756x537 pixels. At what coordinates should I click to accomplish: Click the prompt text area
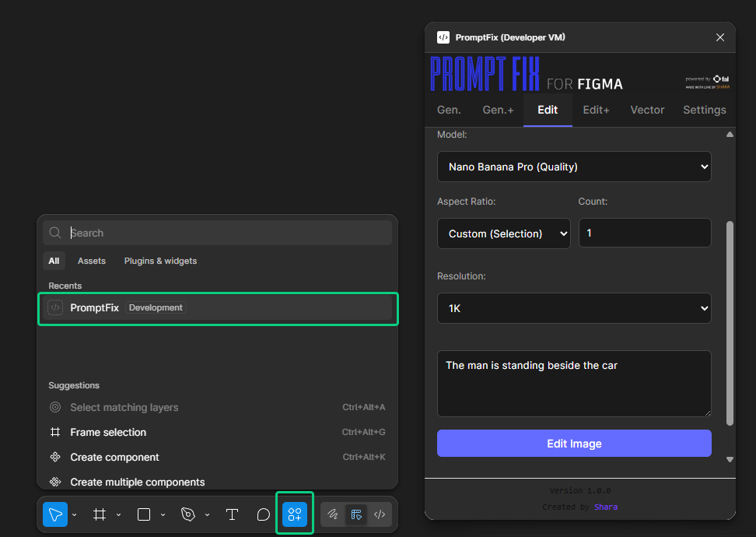point(574,384)
